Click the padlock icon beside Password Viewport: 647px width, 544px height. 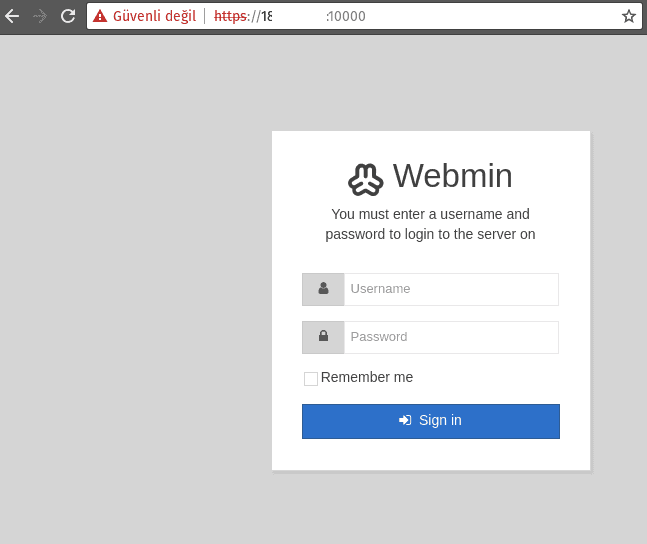[323, 337]
